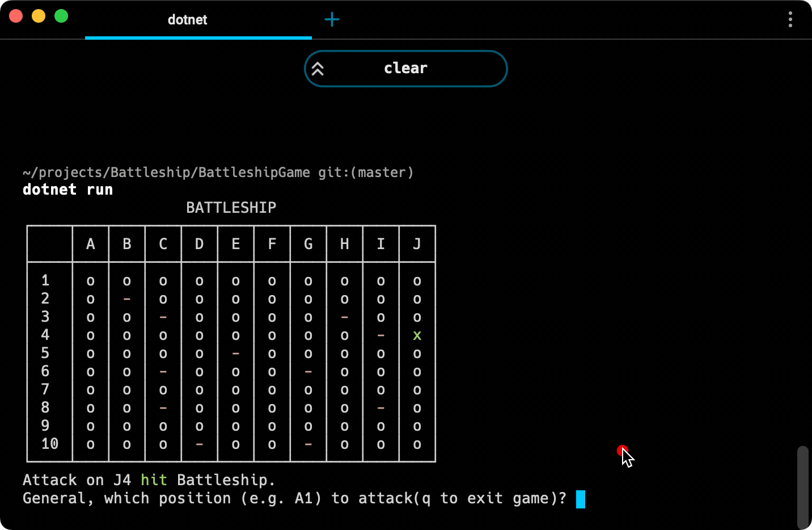Click the miss marker dash at H3
Viewport: 812px width, 530px height.
click(x=344, y=317)
